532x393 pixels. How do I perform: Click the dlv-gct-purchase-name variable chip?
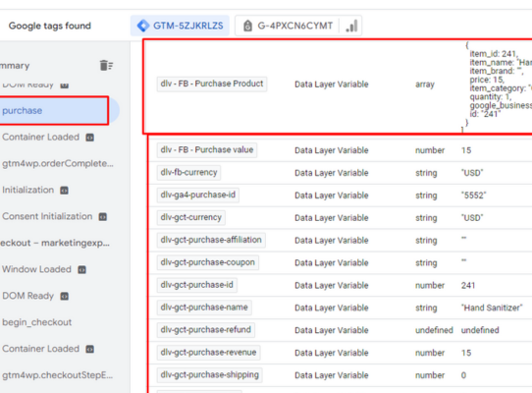(x=204, y=308)
